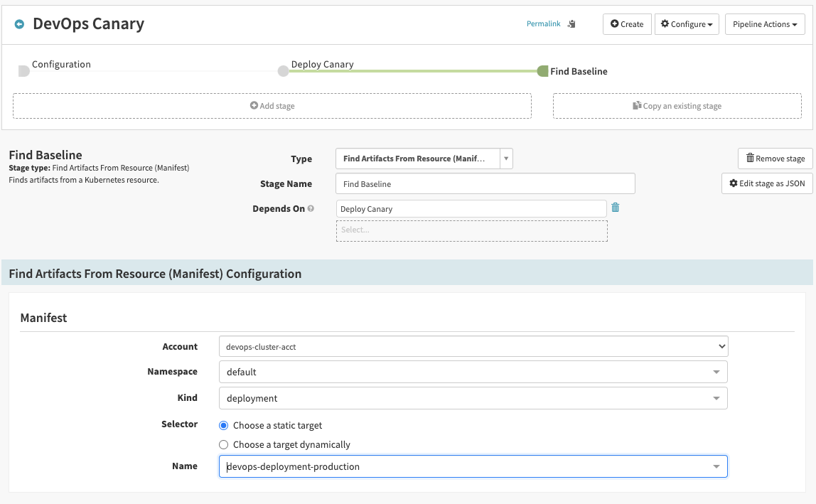816x504 pixels.
Task: Click the Remove stage button
Action: tap(775, 159)
